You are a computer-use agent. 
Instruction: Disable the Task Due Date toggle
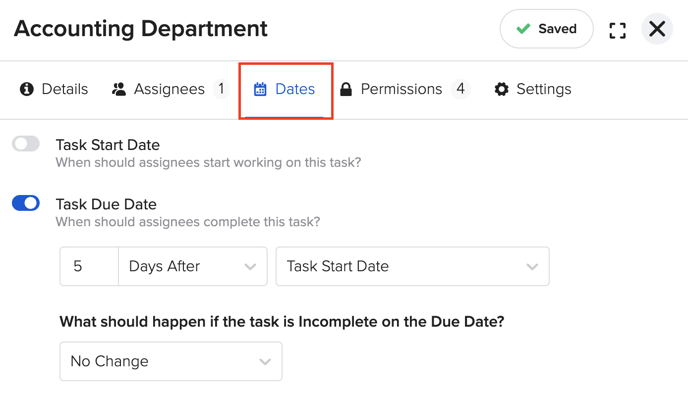pos(26,203)
